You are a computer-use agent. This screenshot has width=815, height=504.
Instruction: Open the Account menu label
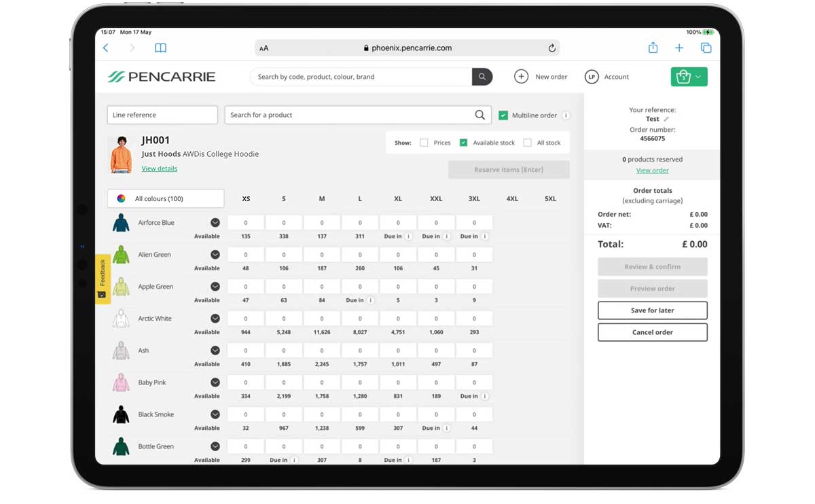pyautogui.click(x=617, y=77)
